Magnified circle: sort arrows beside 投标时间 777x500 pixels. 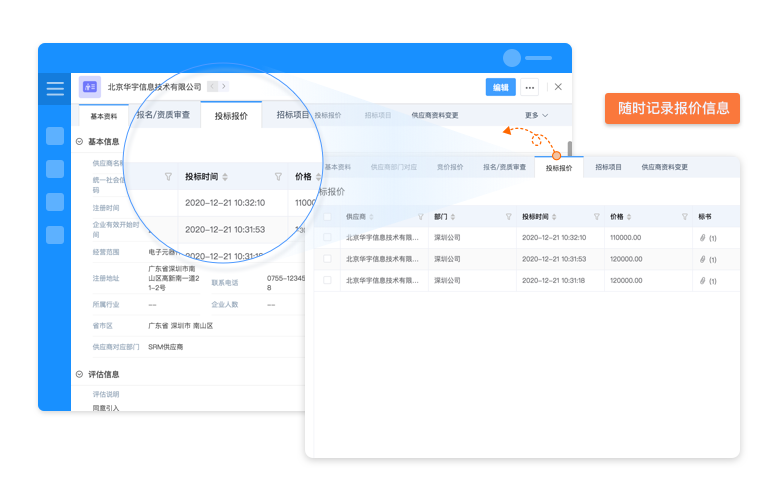225,177
